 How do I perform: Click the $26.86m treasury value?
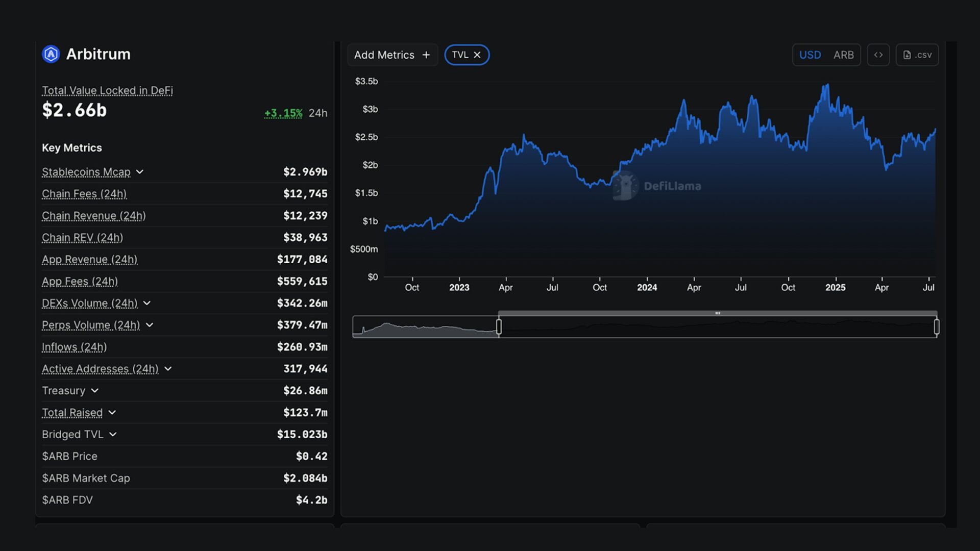tap(305, 391)
